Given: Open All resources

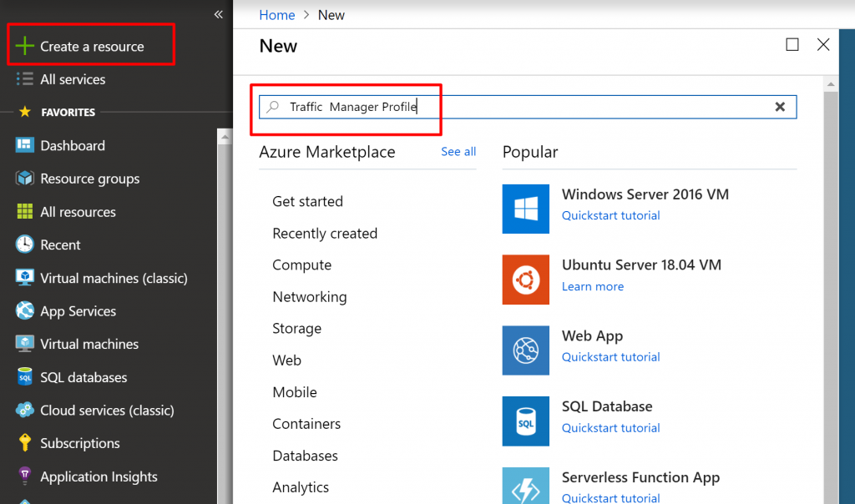Looking at the screenshot, I should pyautogui.click(x=78, y=212).
